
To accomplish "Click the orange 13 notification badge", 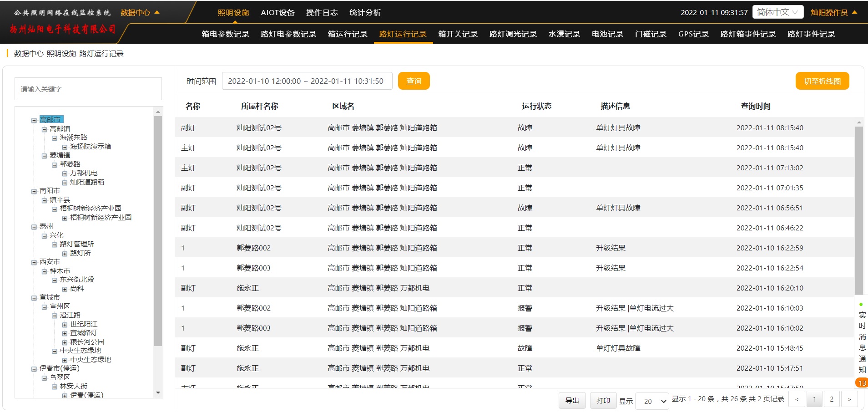I will click(862, 383).
